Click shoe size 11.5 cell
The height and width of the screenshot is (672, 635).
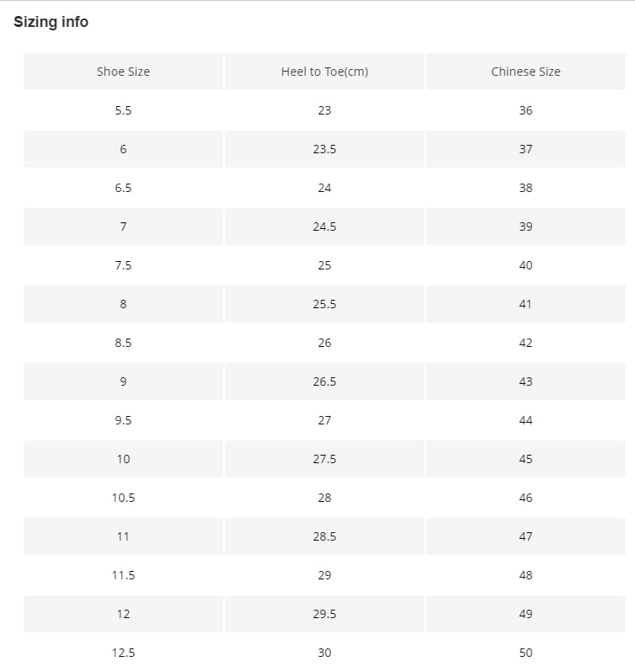(124, 575)
